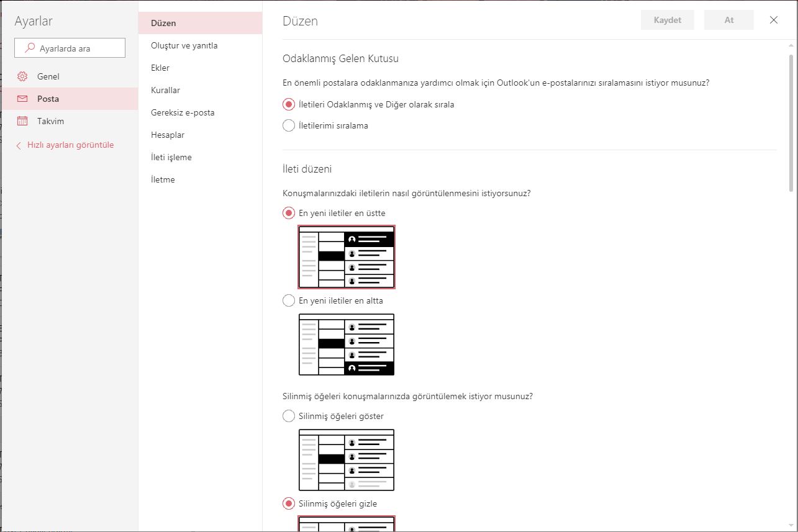Select Silinmiş öğeleri gizle option
The height and width of the screenshot is (532, 798).
[288, 503]
